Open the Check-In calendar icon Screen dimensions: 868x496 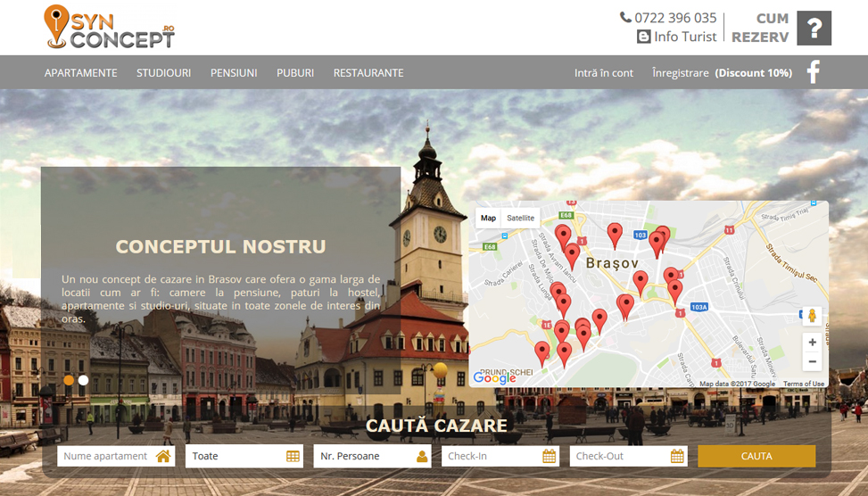(550, 456)
